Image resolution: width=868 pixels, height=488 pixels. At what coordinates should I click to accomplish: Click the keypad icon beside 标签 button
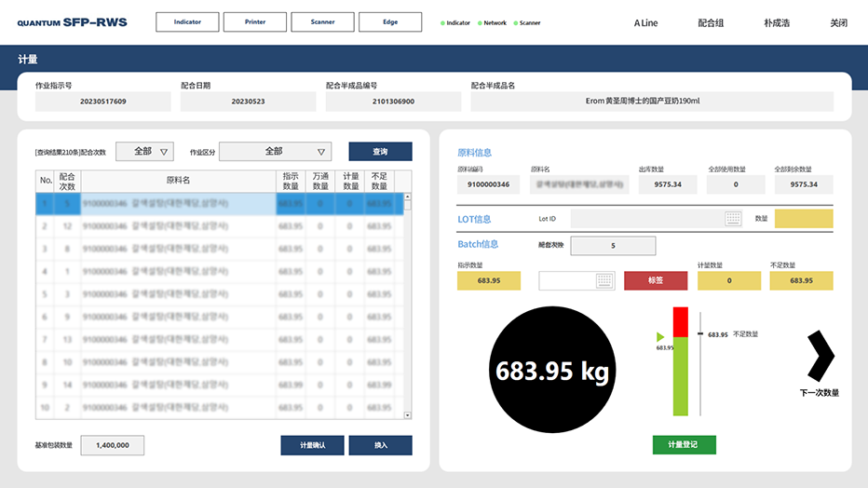(x=604, y=280)
